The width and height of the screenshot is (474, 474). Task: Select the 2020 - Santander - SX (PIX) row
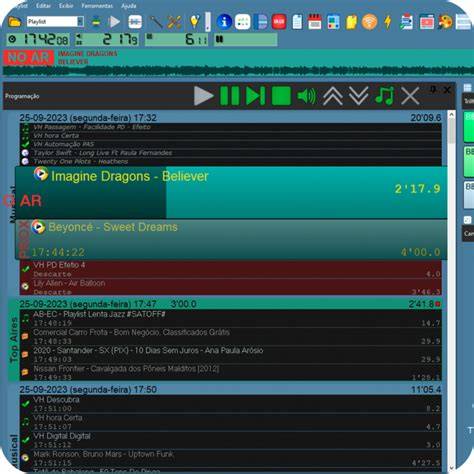tap(231, 355)
